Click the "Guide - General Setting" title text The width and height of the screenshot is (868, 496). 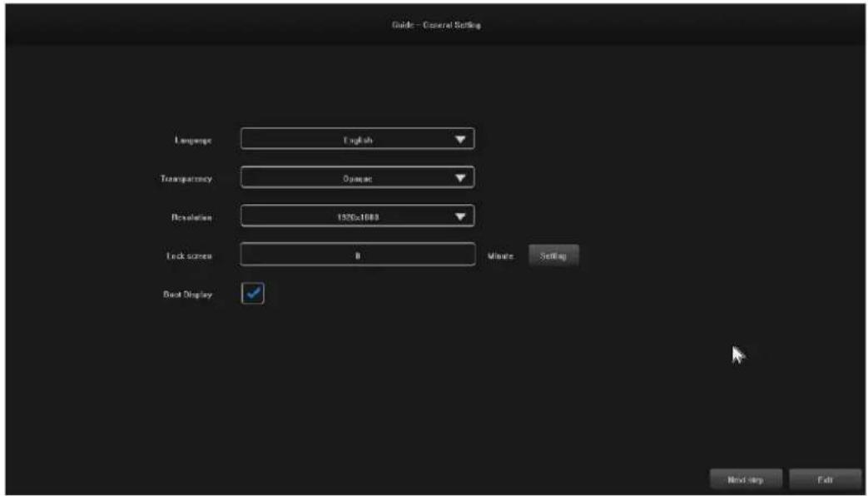click(435, 26)
